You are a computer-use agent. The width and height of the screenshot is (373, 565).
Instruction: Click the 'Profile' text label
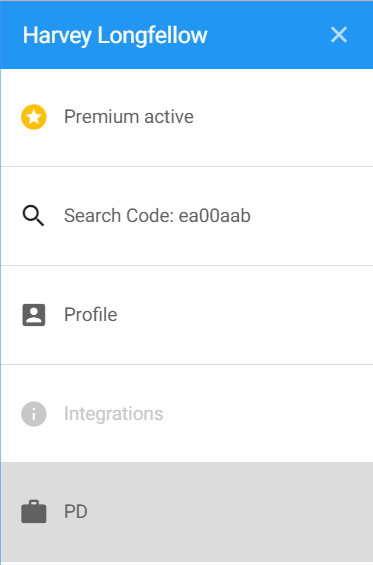pos(90,315)
